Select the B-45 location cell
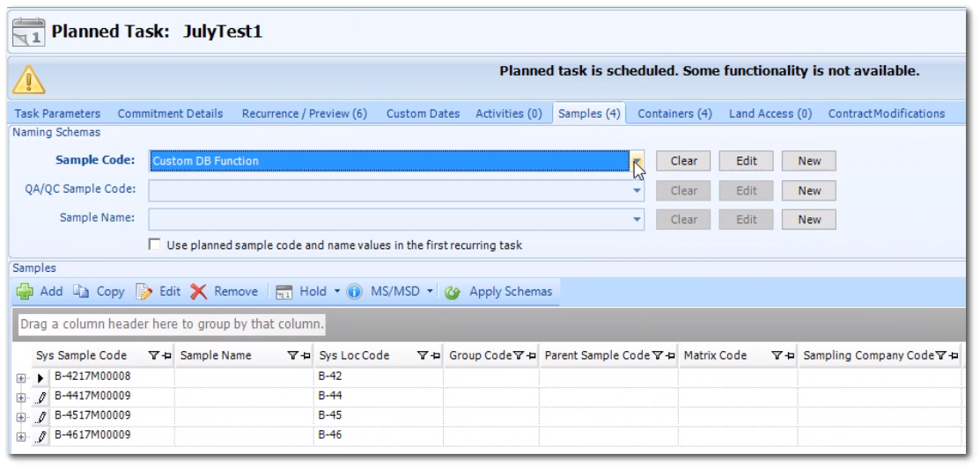 tap(378, 415)
